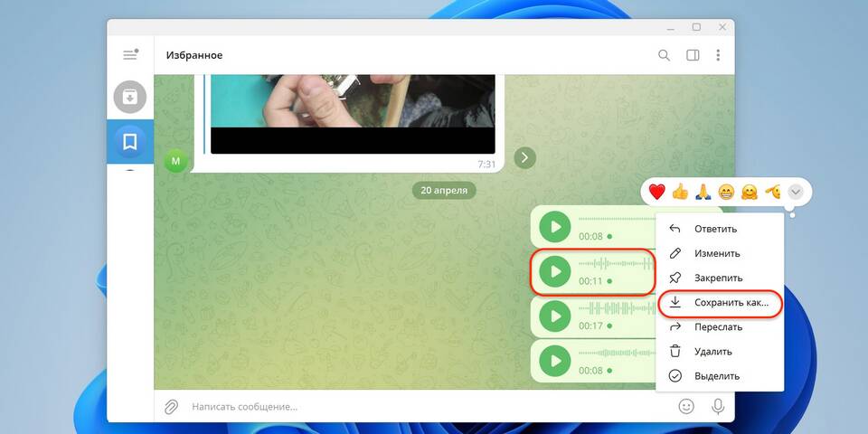Play the 00:17 voice message
The height and width of the screenshot is (434, 868).
555,316
